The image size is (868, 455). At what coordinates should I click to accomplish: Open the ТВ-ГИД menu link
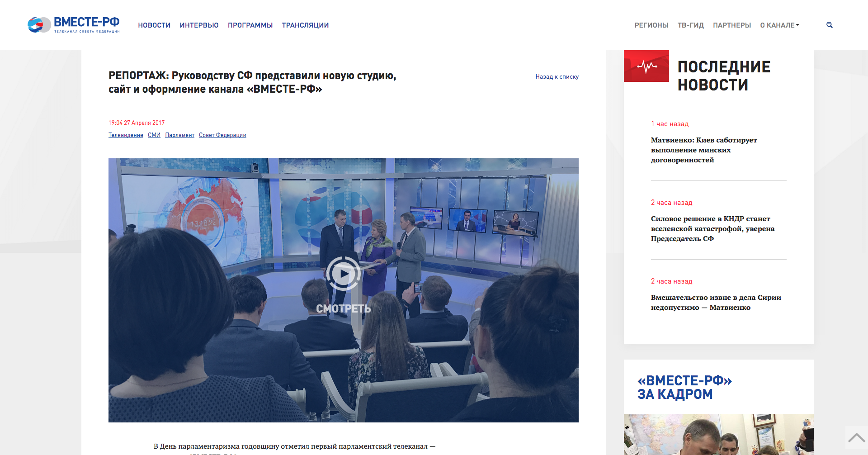coord(690,25)
